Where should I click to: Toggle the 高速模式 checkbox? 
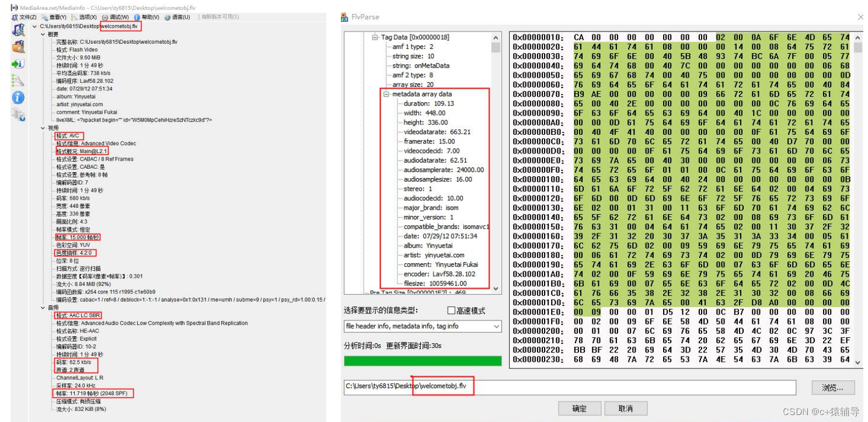[451, 311]
